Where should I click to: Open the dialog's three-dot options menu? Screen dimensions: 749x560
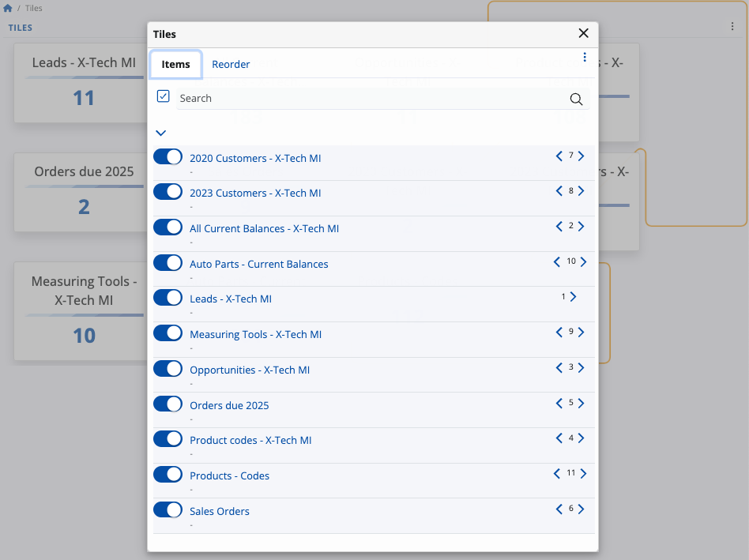pos(585,58)
